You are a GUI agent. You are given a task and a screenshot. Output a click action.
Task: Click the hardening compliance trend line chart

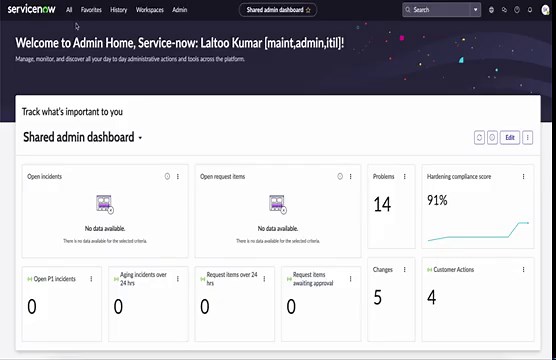tap(478, 231)
